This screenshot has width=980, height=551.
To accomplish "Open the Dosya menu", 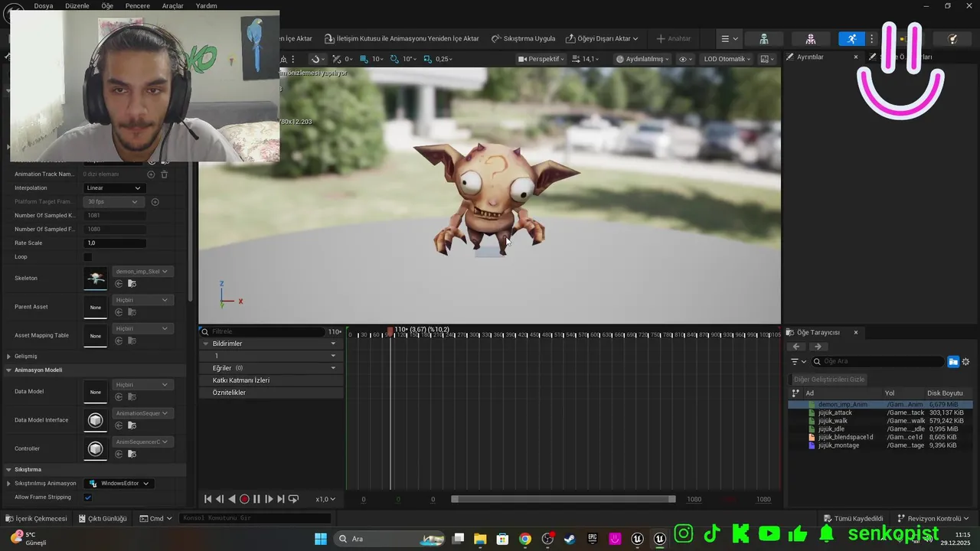I will tap(44, 6).
